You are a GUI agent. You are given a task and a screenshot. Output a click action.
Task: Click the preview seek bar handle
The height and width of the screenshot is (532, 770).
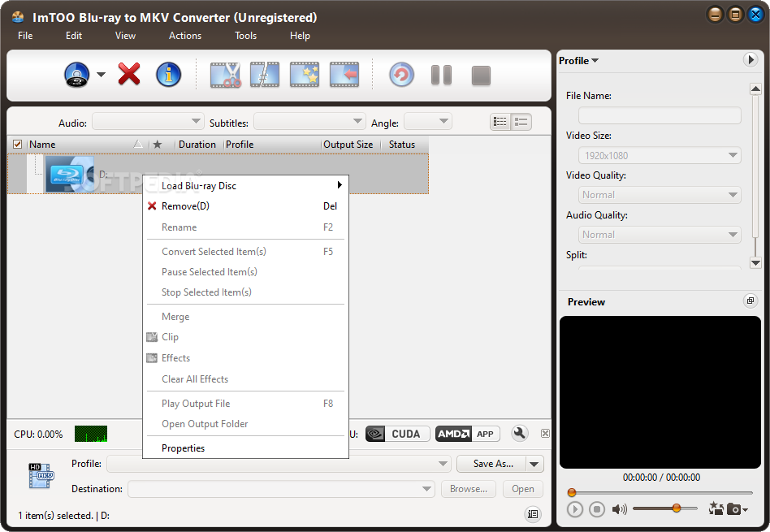pos(572,492)
